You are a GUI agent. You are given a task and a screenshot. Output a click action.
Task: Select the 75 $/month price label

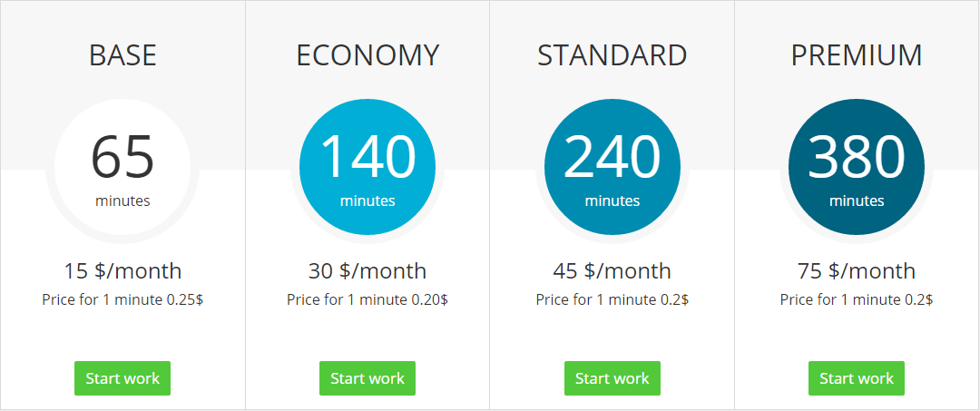pyautogui.click(x=857, y=270)
